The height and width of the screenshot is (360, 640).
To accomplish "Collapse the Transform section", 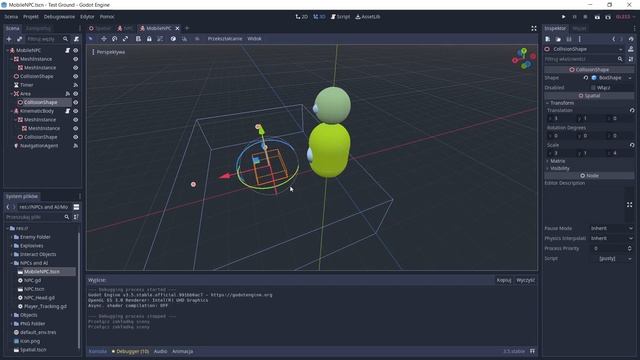I will 562,103.
